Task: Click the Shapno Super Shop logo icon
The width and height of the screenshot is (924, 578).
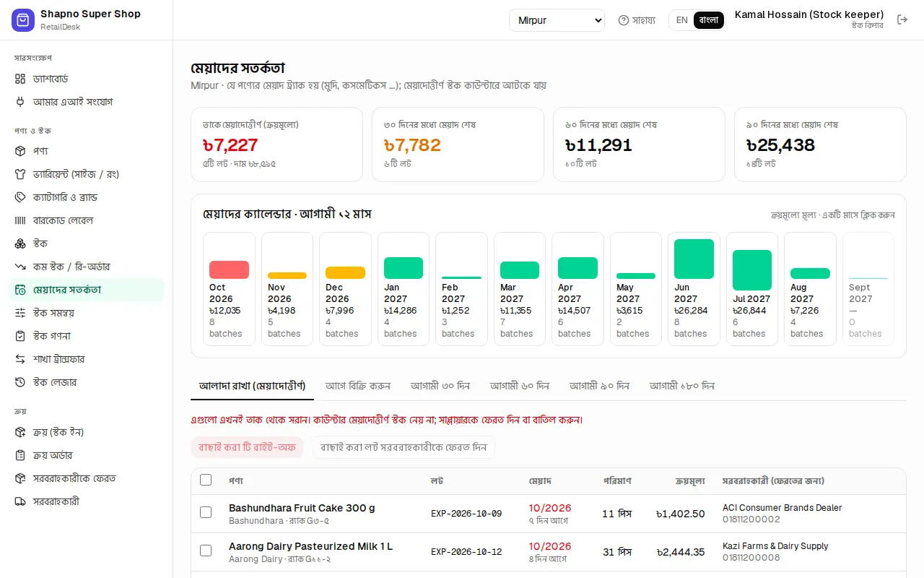Action: click(x=23, y=20)
